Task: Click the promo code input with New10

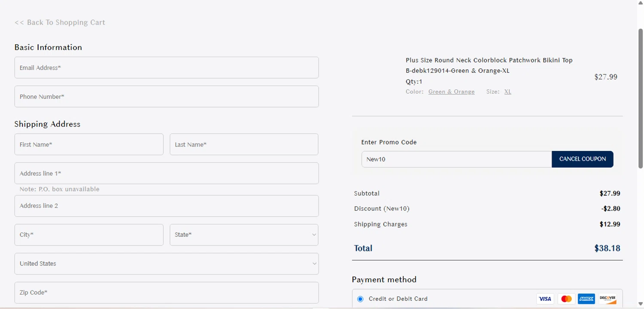Action: (456, 159)
